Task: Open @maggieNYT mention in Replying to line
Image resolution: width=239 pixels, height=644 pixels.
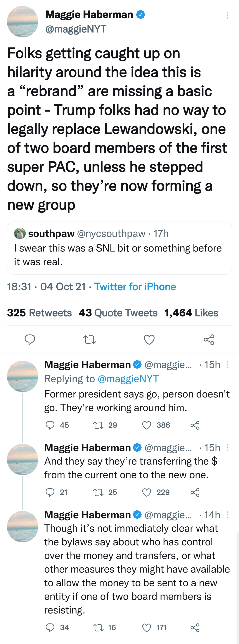Action: (x=128, y=379)
